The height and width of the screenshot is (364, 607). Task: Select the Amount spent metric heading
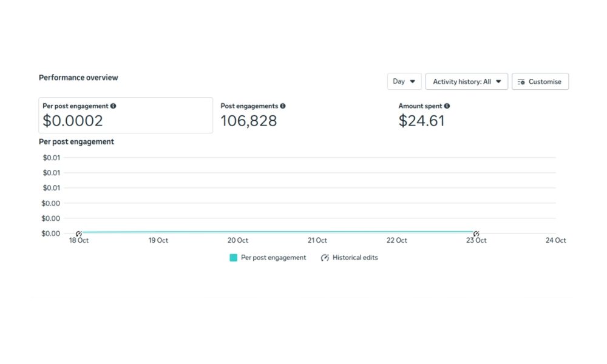pyautogui.click(x=420, y=106)
